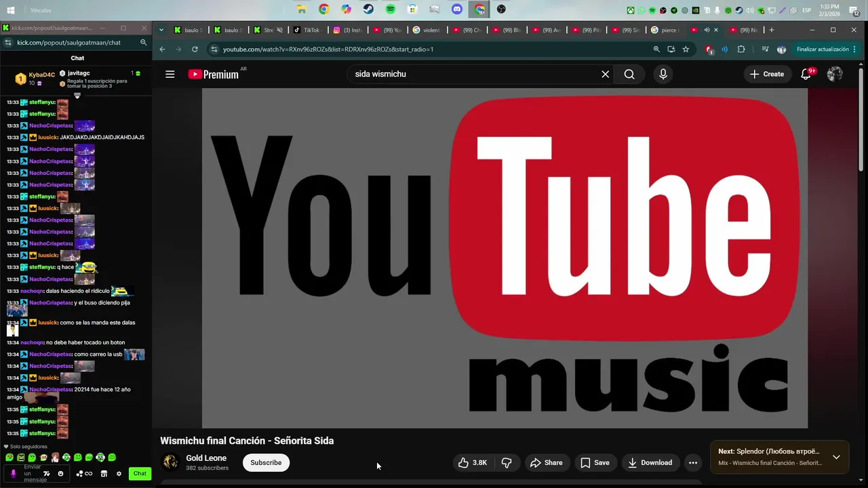
Task: Open the Chrome zoom magnifier in address bar
Action: (x=656, y=49)
